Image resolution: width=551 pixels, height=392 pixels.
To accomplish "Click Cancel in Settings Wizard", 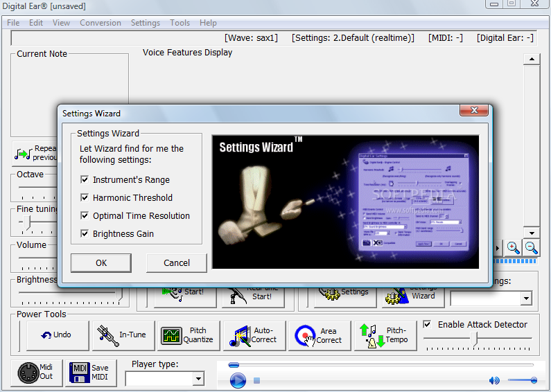I will click(177, 263).
